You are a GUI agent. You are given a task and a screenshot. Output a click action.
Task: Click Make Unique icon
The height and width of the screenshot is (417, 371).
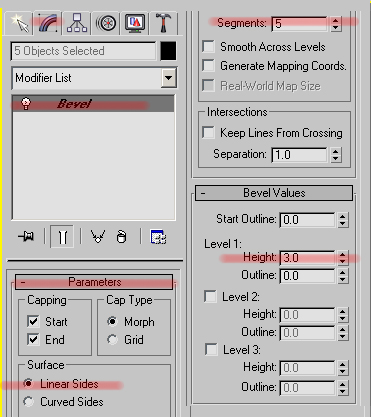98,237
